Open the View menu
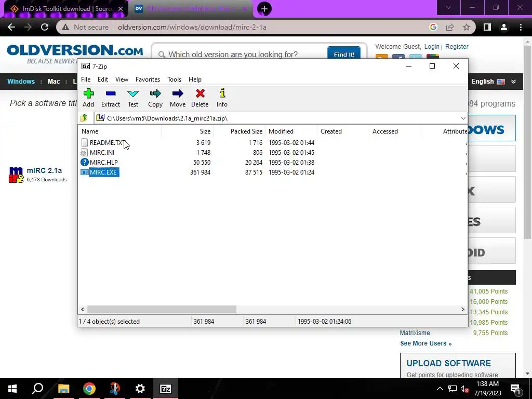 (x=122, y=79)
